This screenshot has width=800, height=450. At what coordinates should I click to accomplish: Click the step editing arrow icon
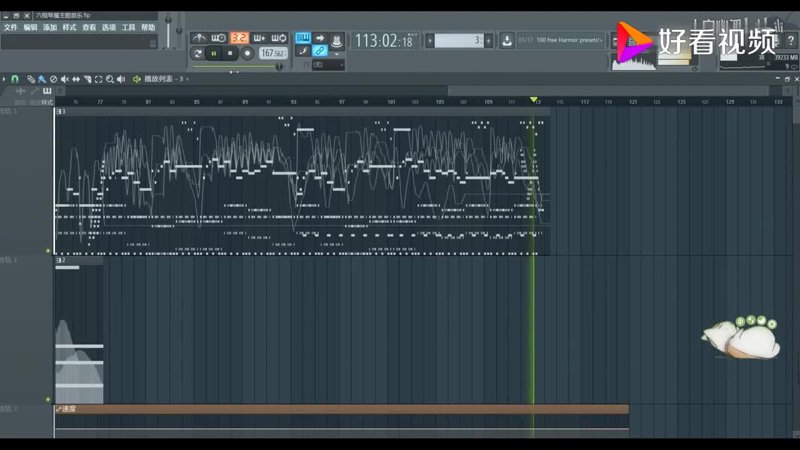[x=320, y=38]
